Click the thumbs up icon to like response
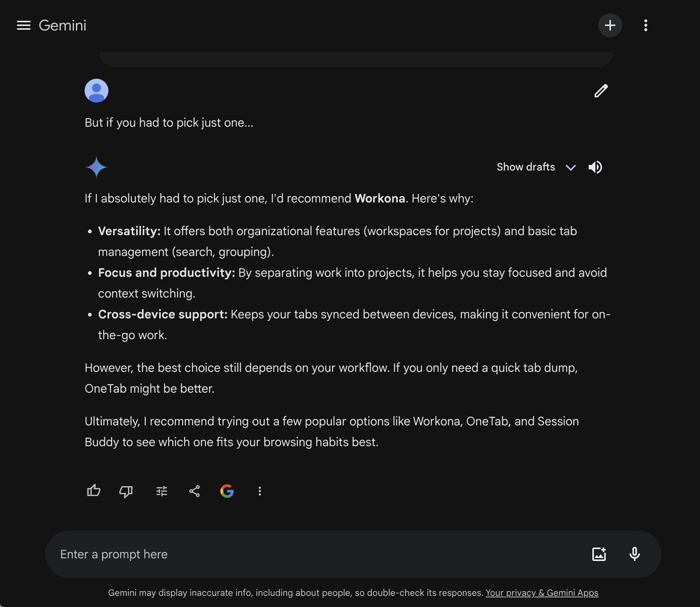700x607 pixels. 93,491
